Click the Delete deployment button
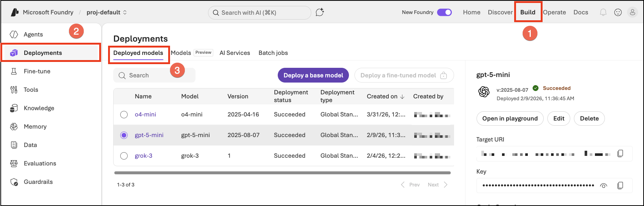Image resolution: width=644 pixels, height=206 pixels. (589, 118)
